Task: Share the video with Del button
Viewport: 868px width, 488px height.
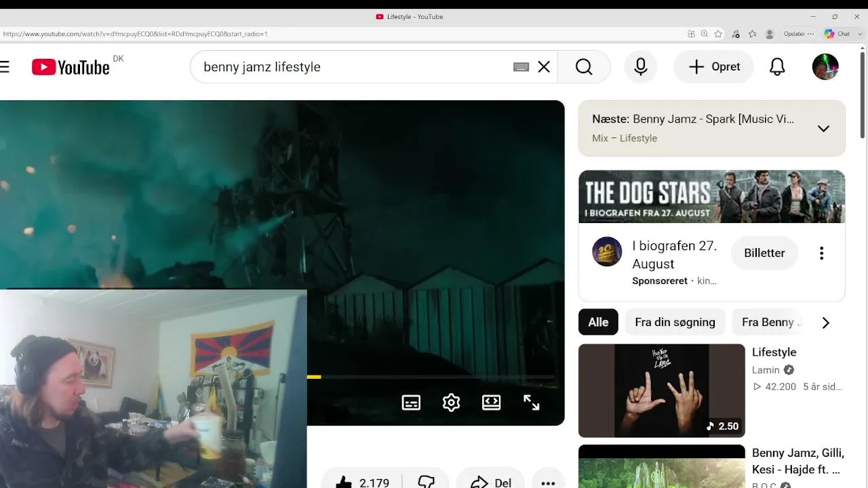Action: (x=491, y=483)
